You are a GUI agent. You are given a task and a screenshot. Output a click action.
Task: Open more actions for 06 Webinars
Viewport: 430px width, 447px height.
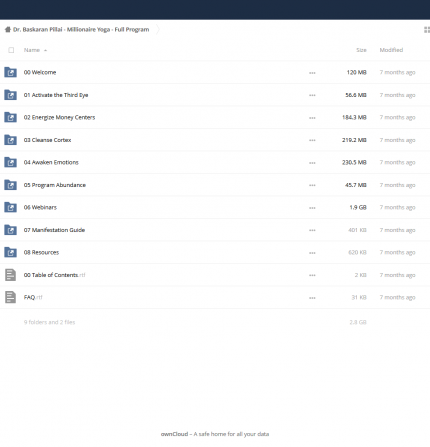[x=312, y=208]
